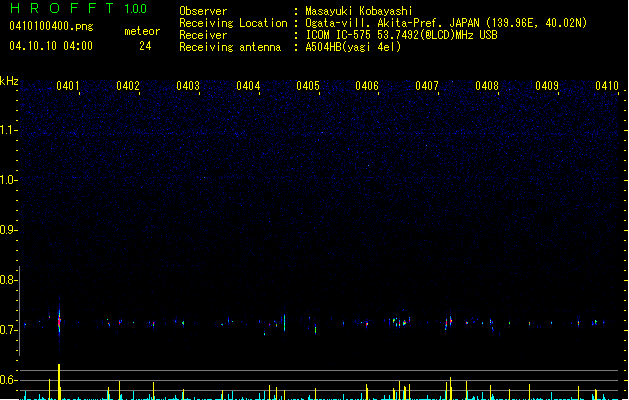Image resolution: width=629 pixels, height=400 pixels.
Task: Click the A504HB(yagi 4el) antenna text
Action: coord(353,47)
